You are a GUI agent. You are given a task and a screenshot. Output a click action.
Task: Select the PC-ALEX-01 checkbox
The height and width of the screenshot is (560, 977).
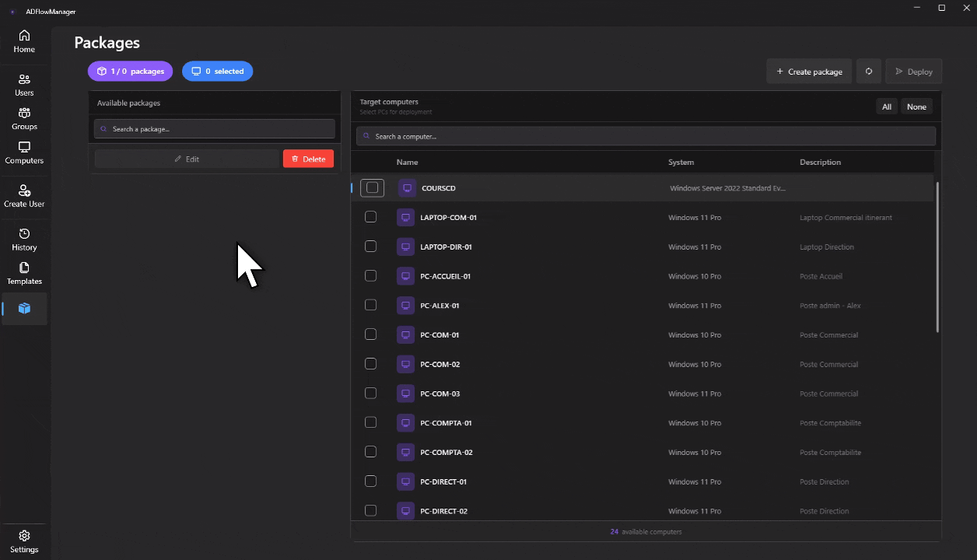[370, 305]
